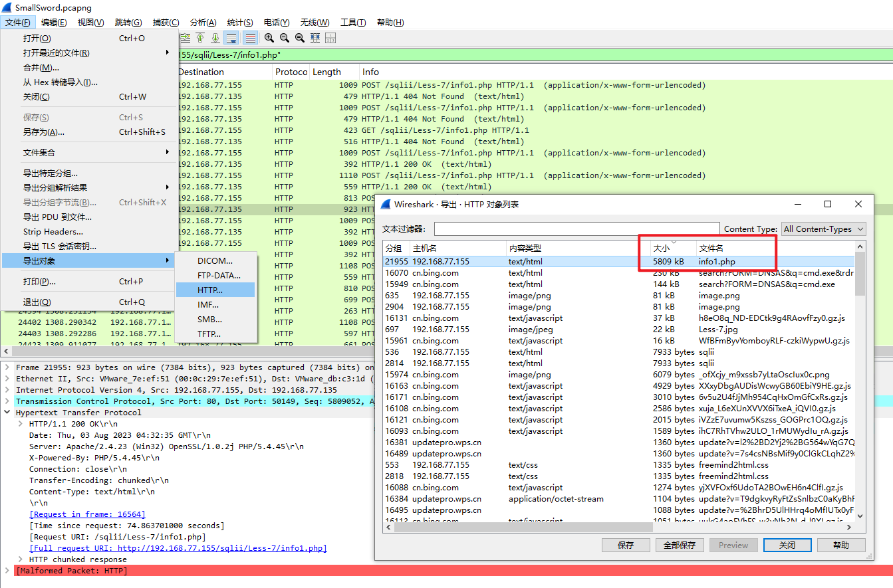The width and height of the screenshot is (893, 588).
Task: Open the 电话(Y) menu
Action: tap(277, 23)
